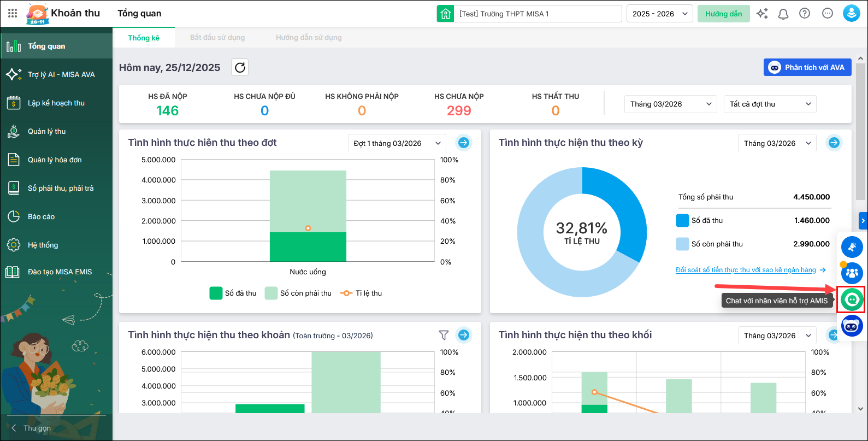Open the AI sparkle icon in header
The image size is (868, 441).
pyautogui.click(x=762, y=14)
